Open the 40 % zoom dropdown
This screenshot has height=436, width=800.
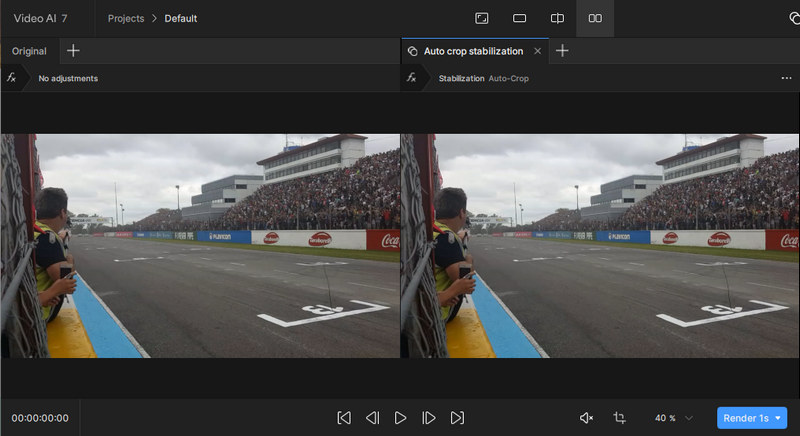[673, 418]
